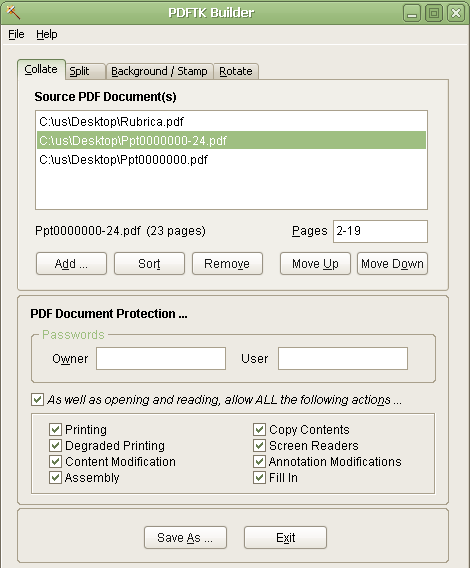Uncheck the Printing permission
The height and width of the screenshot is (568, 470).
pos(55,430)
